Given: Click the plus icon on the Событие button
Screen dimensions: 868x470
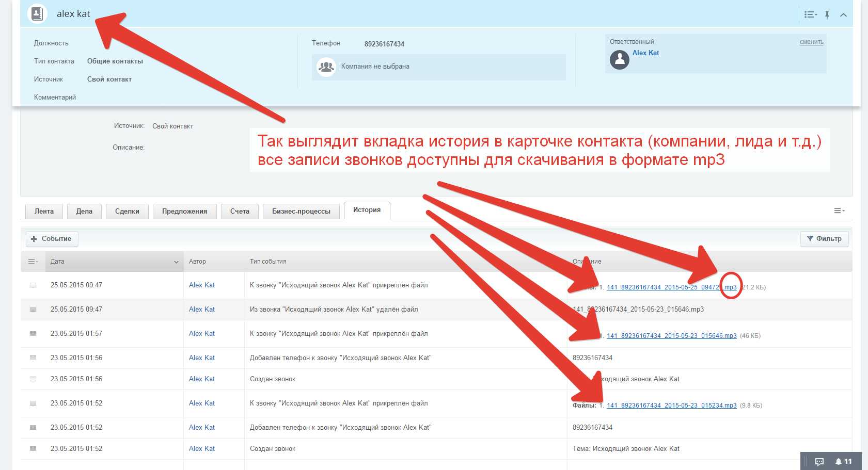Looking at the screenshot, I should pyautogui.click(x=34, y=239).
